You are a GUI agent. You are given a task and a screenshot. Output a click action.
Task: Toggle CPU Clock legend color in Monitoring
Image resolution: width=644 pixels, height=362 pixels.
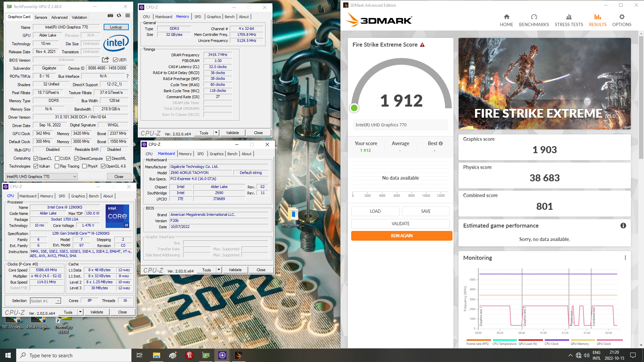[x=557, y=340]
